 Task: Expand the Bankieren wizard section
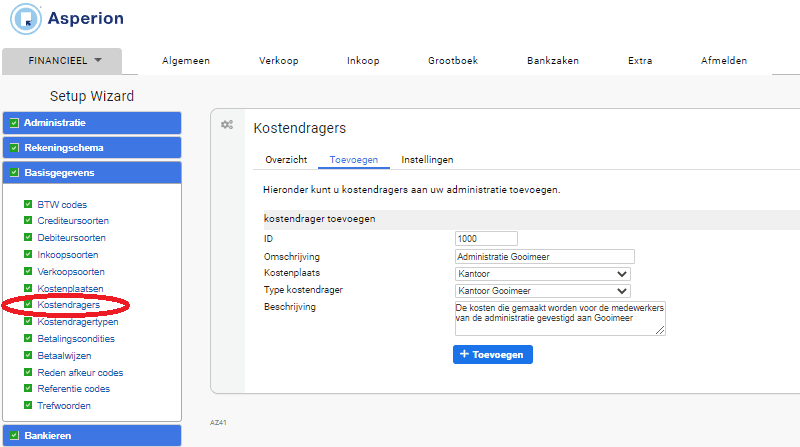[92, 436]
